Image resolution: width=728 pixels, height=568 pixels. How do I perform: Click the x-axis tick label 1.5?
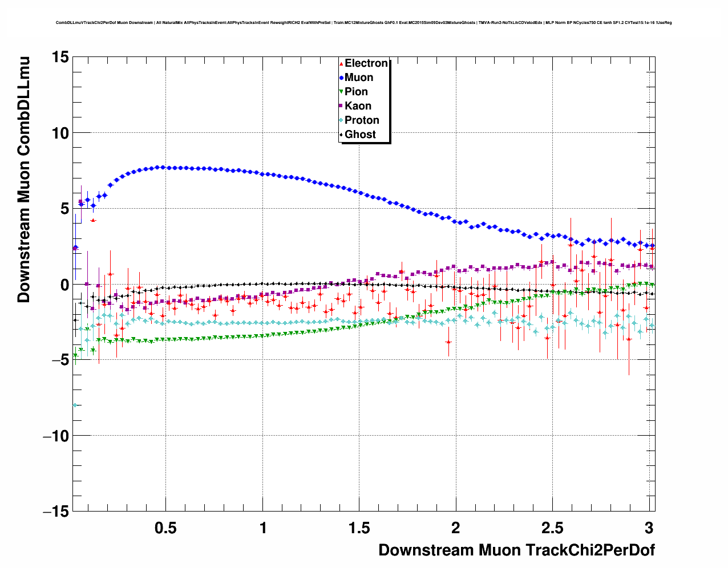359,528
